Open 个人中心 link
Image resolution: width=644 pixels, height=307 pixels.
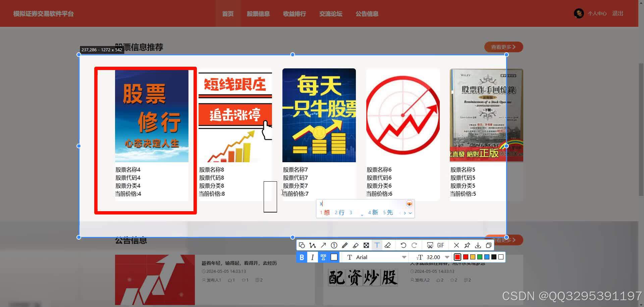(x=597, y=13)
